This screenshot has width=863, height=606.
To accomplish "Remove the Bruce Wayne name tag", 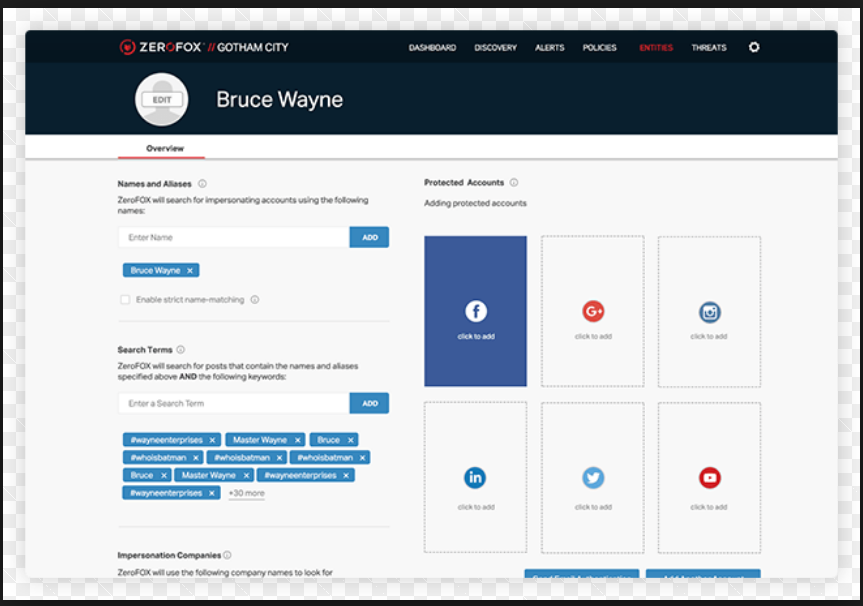I will (x=190, y=270).
